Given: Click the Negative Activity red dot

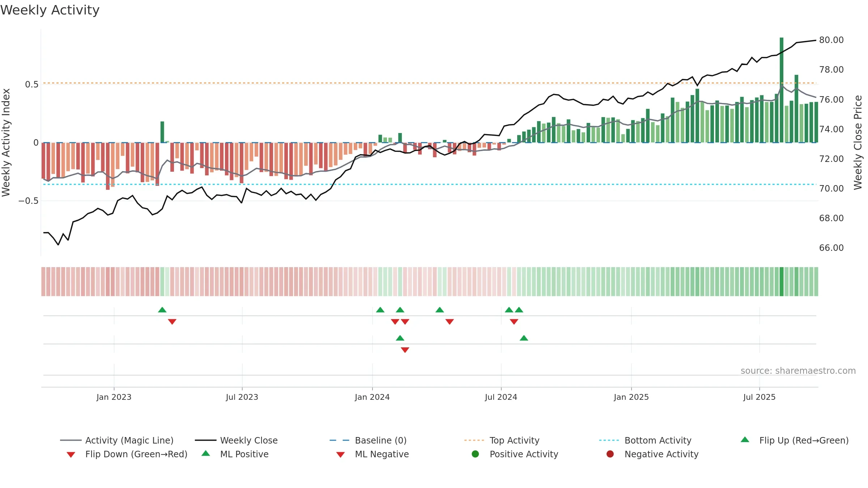Looking at the screenshot, I should click(x=610, y=454).
